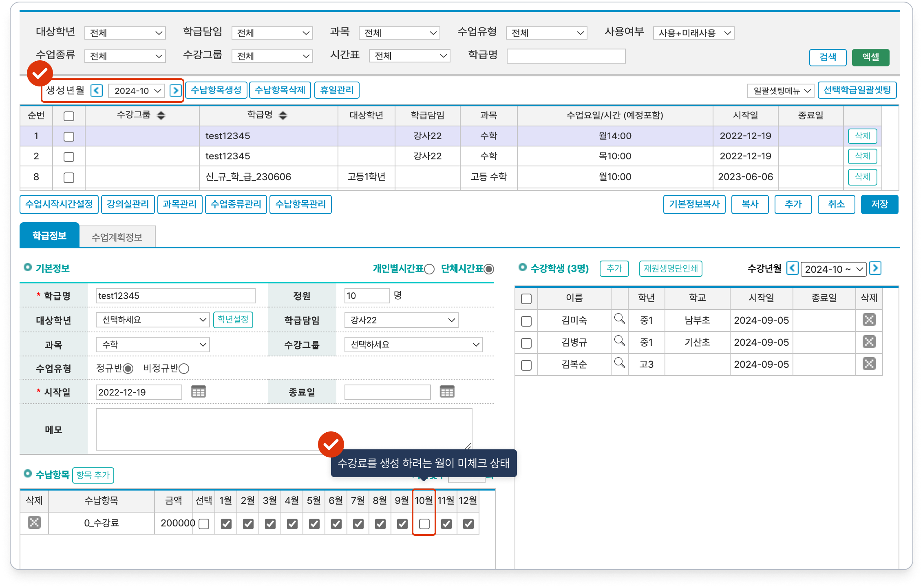Switch to the 수업계획정보 tab

(117, 237)
